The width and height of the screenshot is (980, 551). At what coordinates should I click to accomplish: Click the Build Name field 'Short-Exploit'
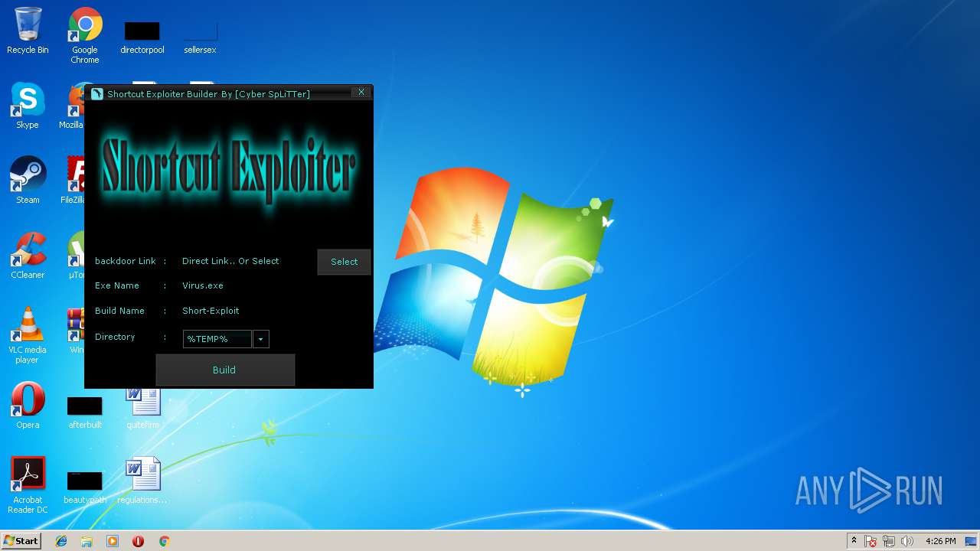211,311
